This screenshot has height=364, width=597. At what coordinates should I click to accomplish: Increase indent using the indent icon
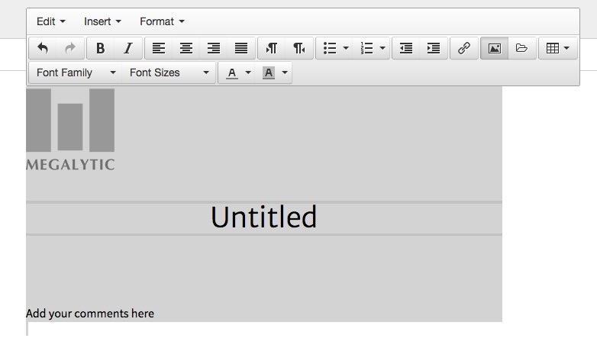433,48
